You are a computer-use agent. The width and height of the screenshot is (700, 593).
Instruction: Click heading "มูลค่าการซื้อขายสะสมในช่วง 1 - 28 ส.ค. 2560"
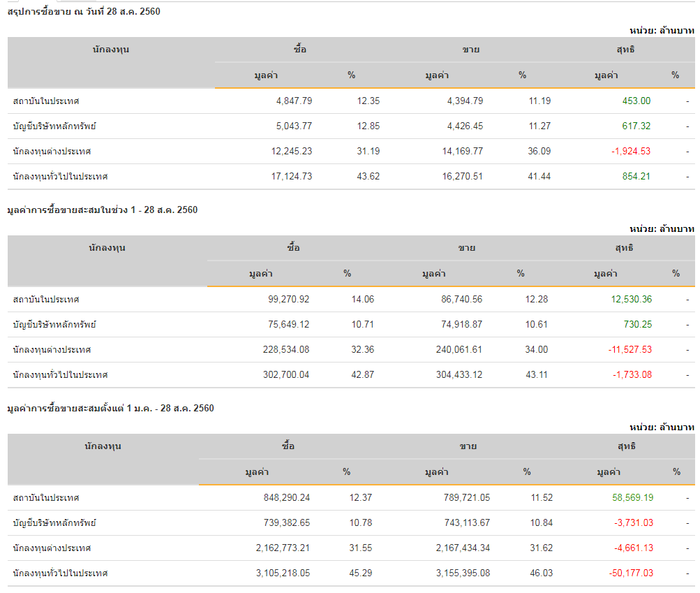102,210
